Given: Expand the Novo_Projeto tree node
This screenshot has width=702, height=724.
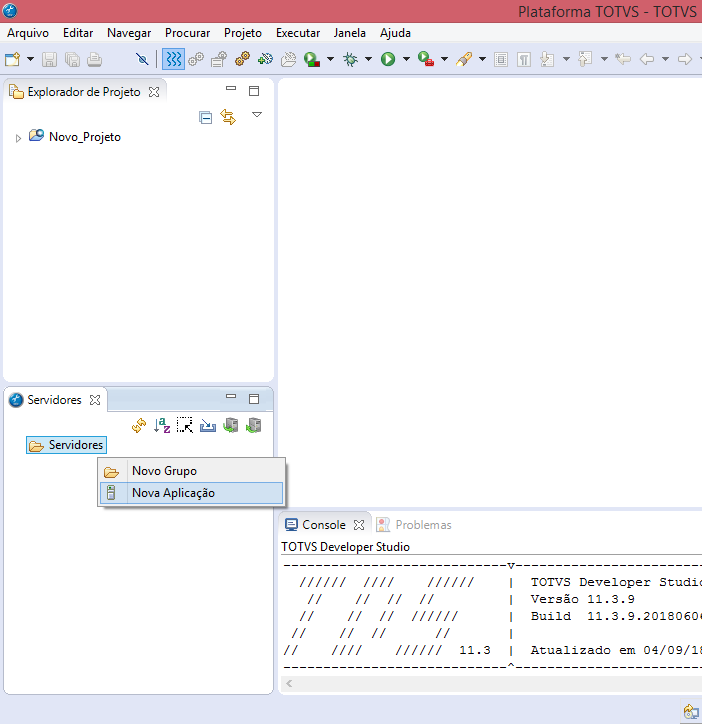Looking at the screenshot, I should click(x=18, y=138).
